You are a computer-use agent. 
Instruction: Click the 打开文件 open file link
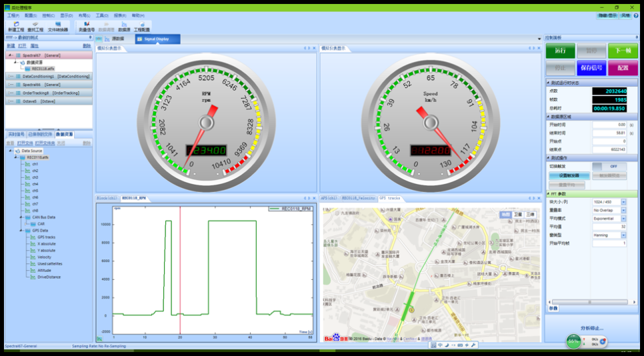click(25, 143)
